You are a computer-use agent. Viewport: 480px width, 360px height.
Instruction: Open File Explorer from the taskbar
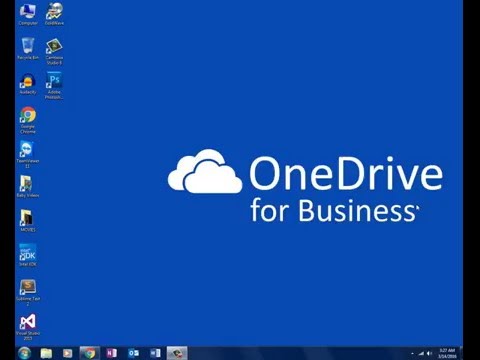click(46, 353)
